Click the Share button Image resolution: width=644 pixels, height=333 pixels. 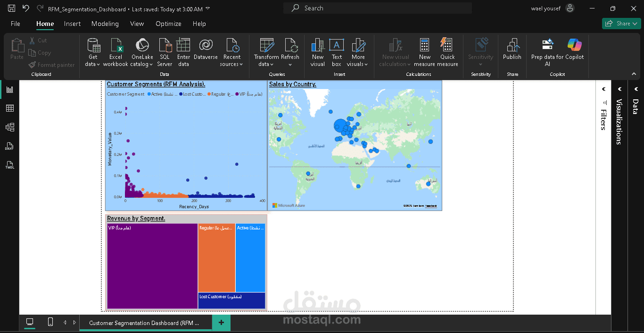point(621,24)
